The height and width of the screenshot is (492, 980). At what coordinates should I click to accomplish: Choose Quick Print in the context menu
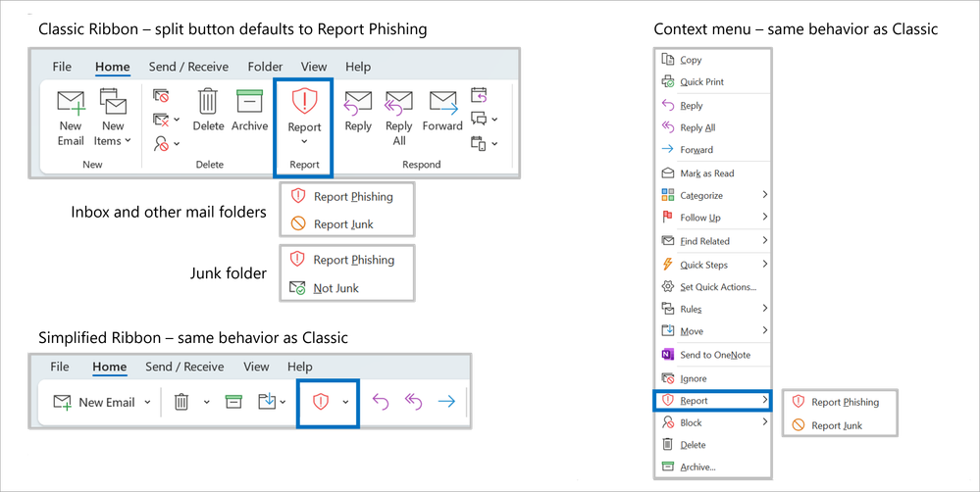point(713,81)
